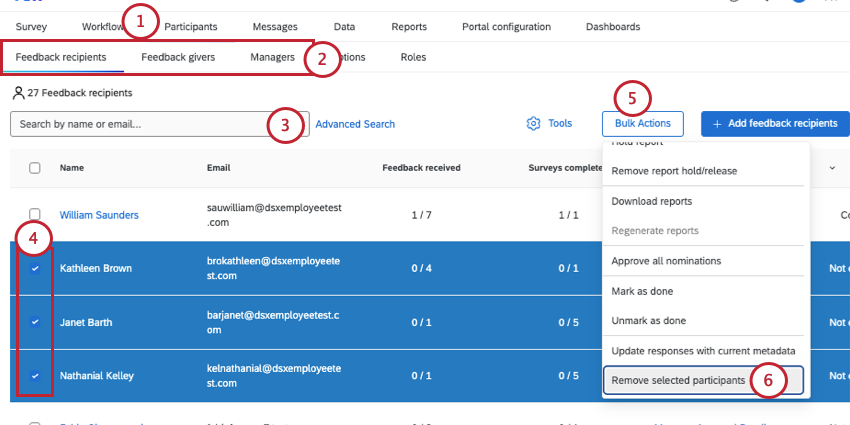The image size is (850, 425).
Task: Go to the Data tab
Action: pyautogui.click(x=344, y=27)
